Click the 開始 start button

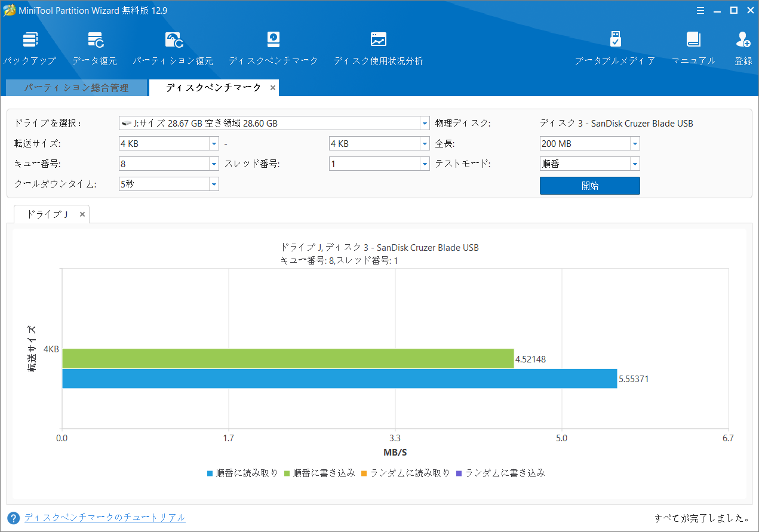click(590, 186)
